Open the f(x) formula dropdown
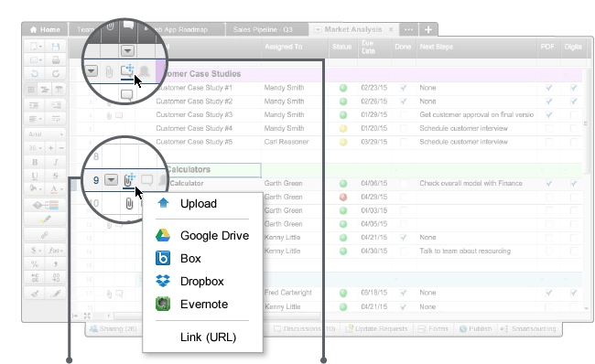Screen dimensions: 595x364 point(56,251)
